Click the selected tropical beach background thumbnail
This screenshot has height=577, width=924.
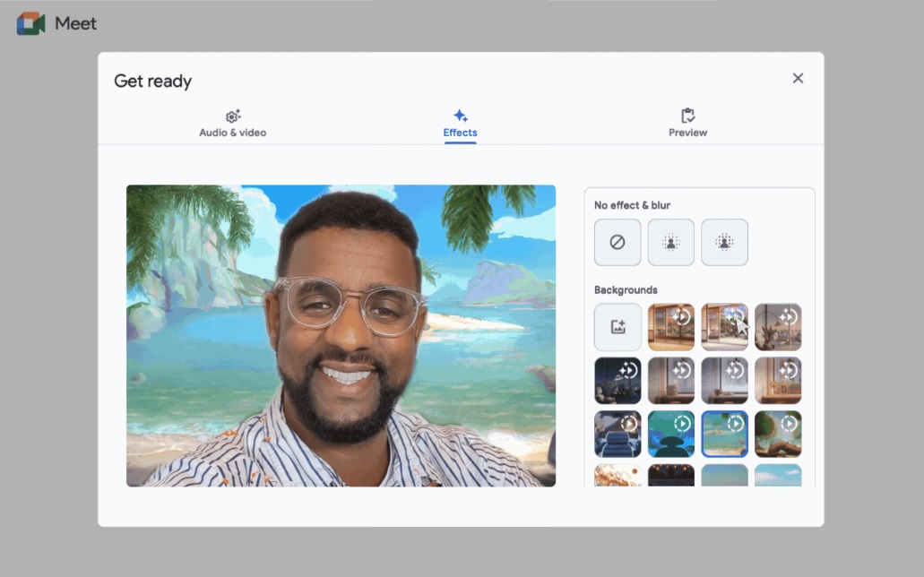point(724,435)
